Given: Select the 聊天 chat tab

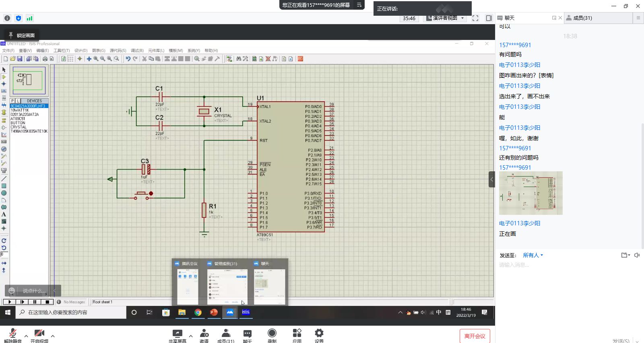Looking at the screenshot, I should [x=510, y=18].
